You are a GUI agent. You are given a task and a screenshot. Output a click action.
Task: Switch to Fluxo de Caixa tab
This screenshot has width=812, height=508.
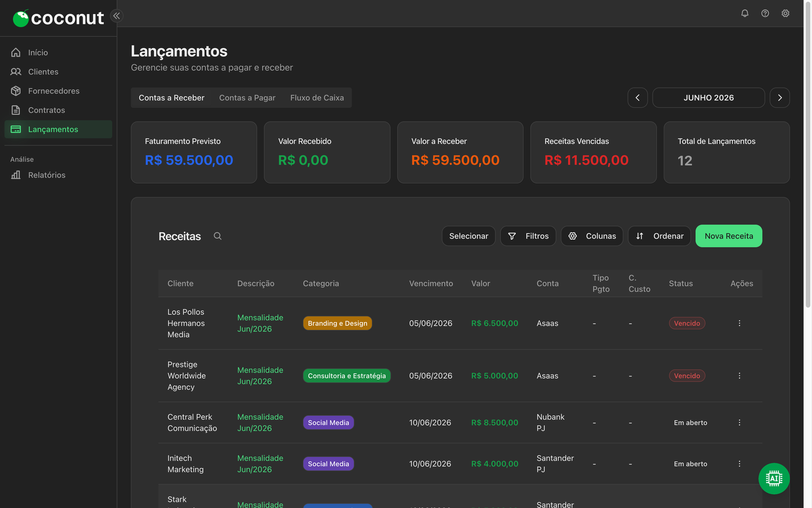coord(317,98)
